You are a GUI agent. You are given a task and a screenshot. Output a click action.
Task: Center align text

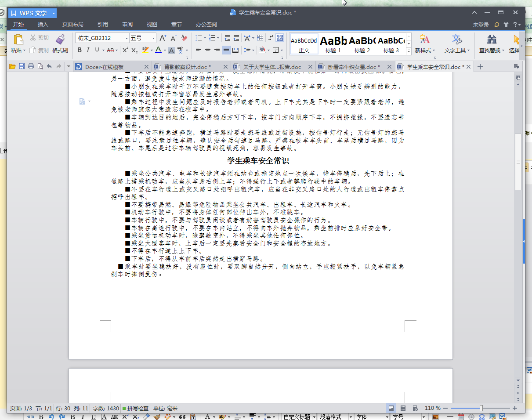click(x=208, y=51)
